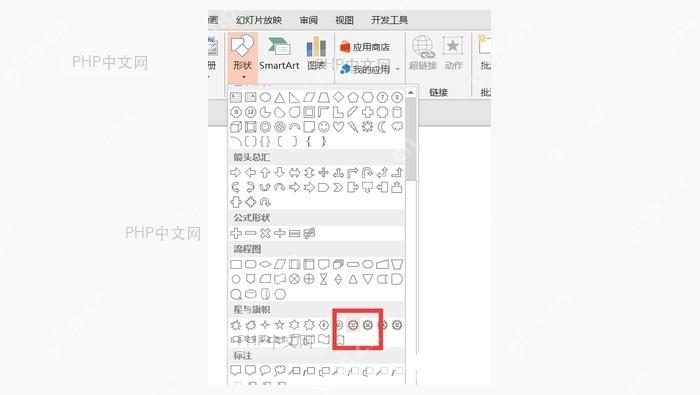This screenshot has width=700, height=395.
Task: Select the flowchart summing junction shape
Action: point(294,279)
